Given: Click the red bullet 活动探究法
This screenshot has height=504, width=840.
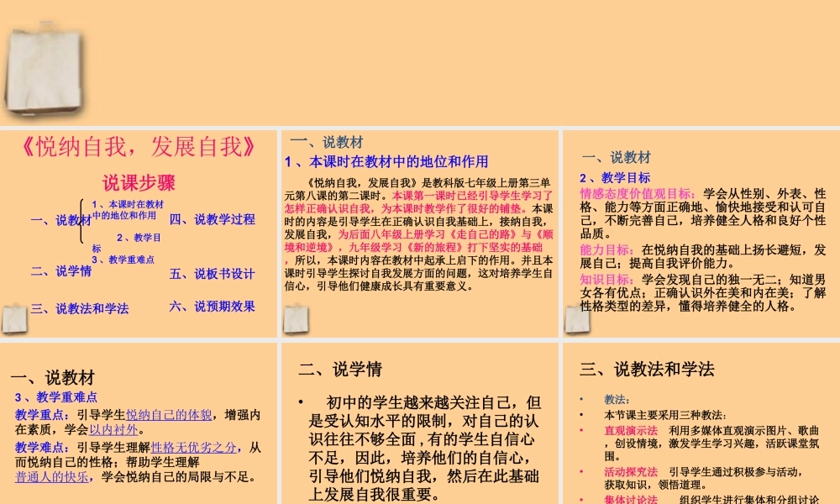Looking at the screenshot, I should click(631, 472).
